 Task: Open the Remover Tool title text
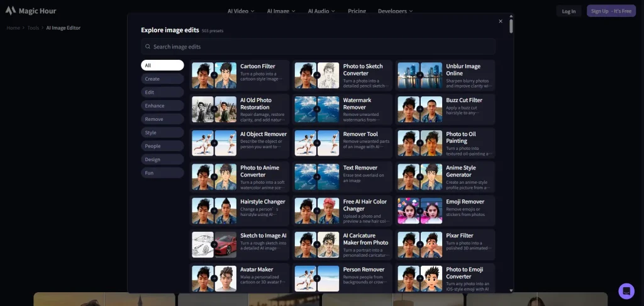click(360, 134)
